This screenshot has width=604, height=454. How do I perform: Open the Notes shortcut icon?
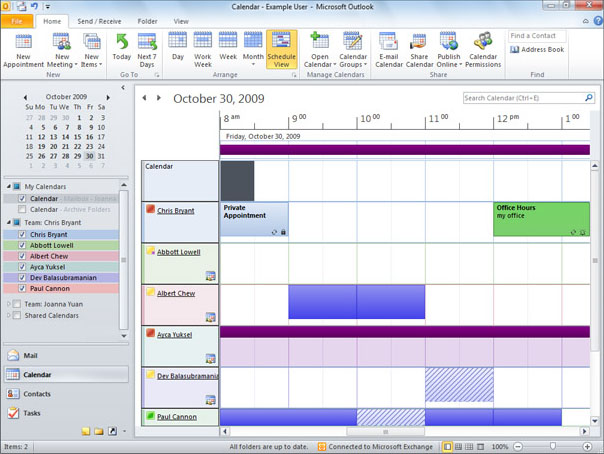coord(86,431)
